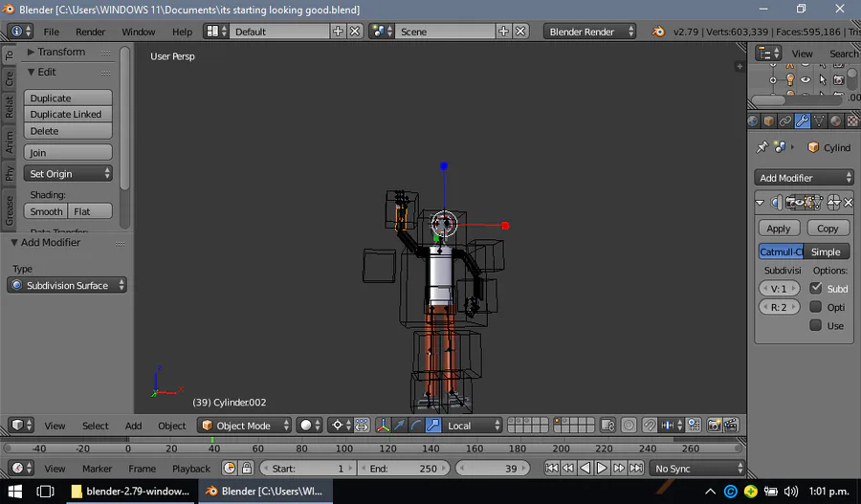861x504 pixels.
Task: Toggle the 3D manipulator axis icon
Action: tap(383, 425)
